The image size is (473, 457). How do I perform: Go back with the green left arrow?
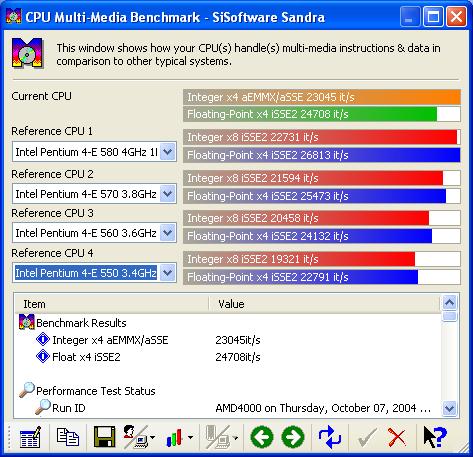point(262,437)
